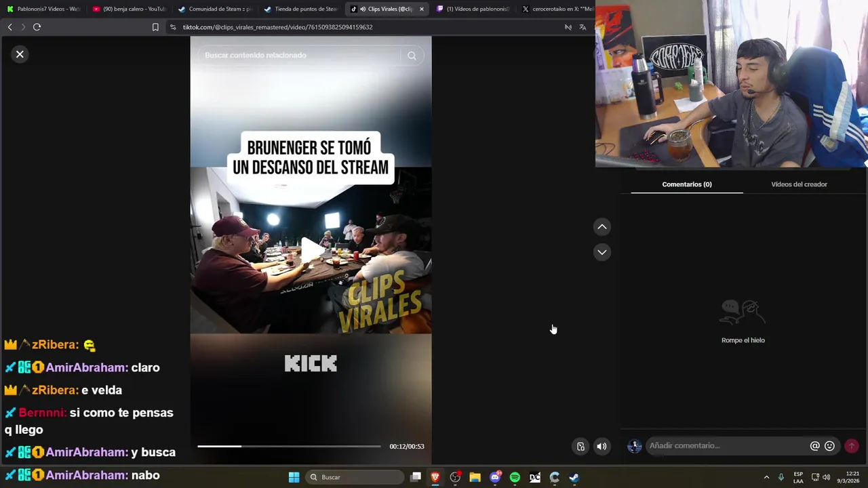
Task: Click the Añadir comentario input field
Action: coord(726,445)
